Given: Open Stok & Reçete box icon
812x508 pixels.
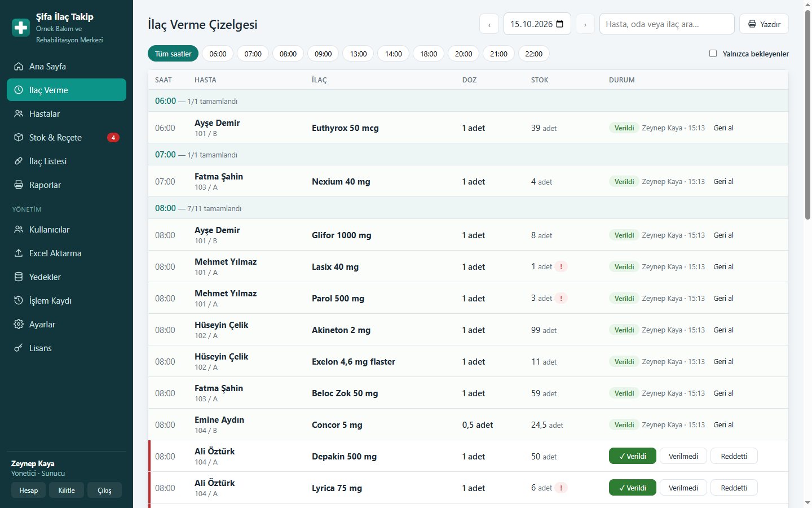Looking at the screenshot, I should (19, 138).
